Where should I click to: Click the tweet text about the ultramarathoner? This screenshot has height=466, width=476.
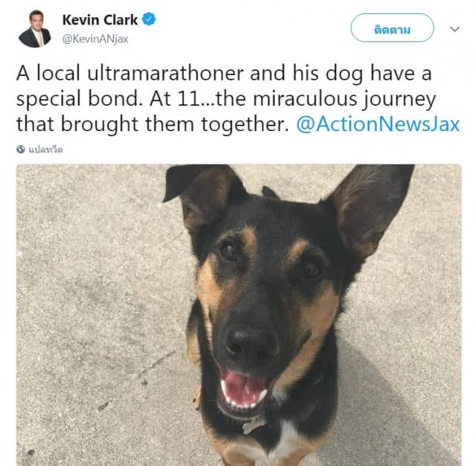point(238,99)
